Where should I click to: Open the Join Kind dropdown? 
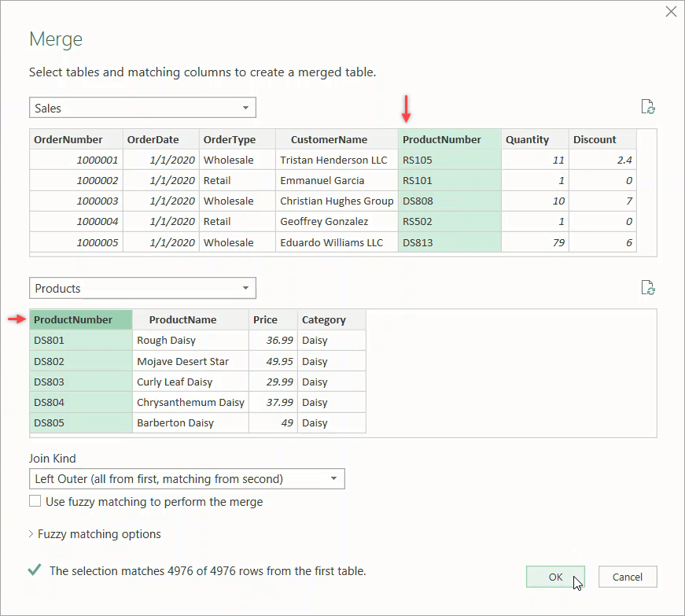(336, 478)
